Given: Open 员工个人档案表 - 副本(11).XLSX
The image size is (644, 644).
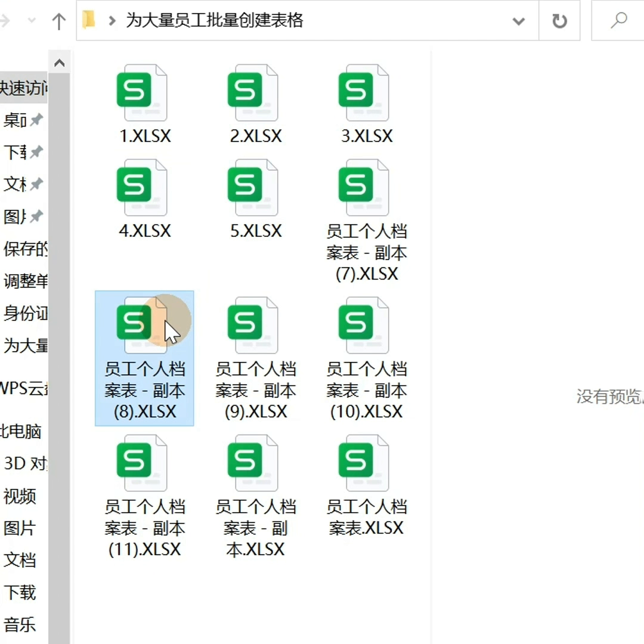Looking at the screenshot, I should (x=141, y=462).
